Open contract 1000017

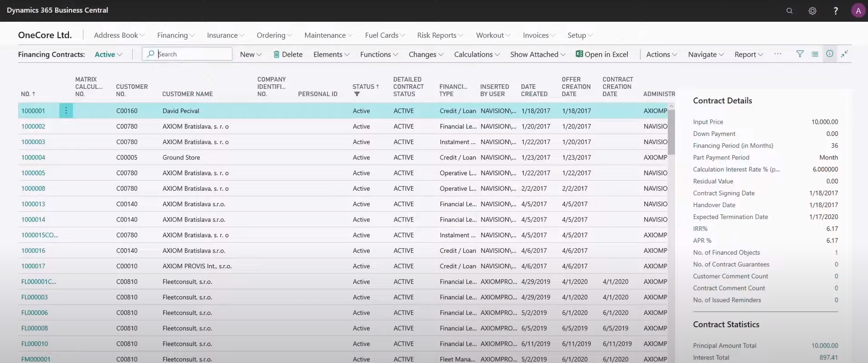pyautogui.click(x=33, y=266)
